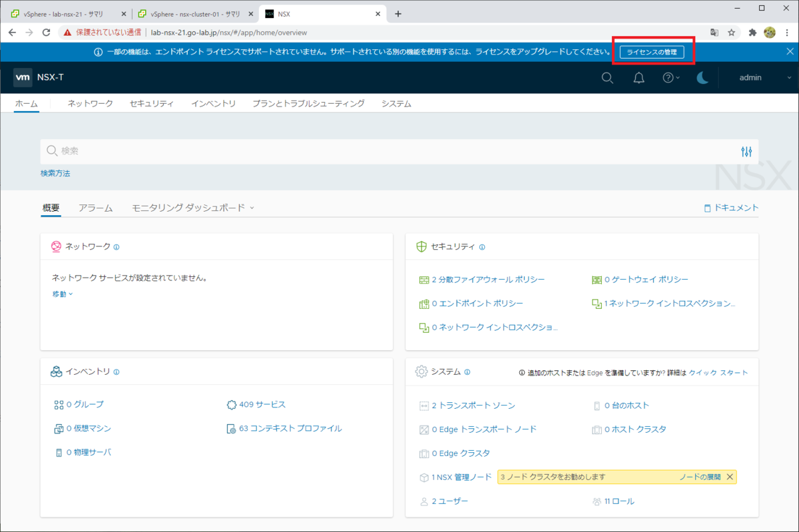Click the ノードの展開 link
The height and width of the screenshot is (532, 799).
coord(702,477)
